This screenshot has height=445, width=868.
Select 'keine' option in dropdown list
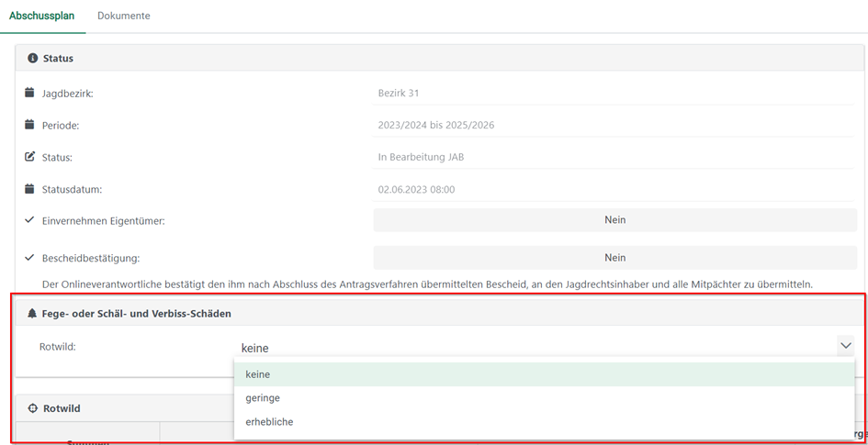(x=258, y=374)
